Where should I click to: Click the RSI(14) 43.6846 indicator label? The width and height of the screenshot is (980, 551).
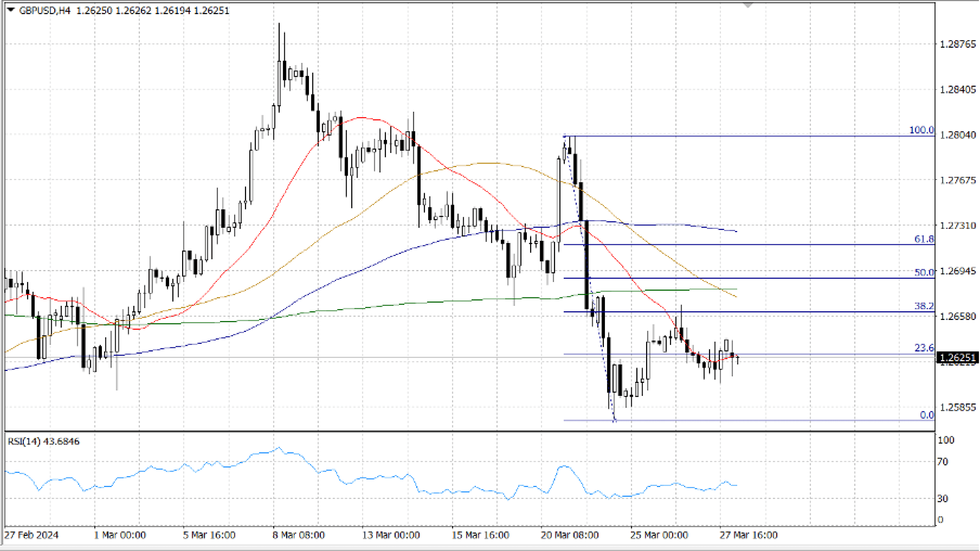[43, 442]
